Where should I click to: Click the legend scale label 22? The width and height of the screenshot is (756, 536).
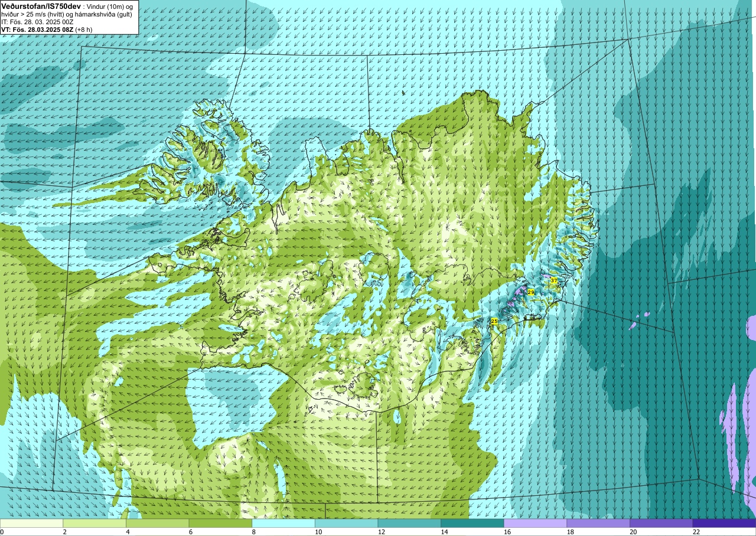(696, 532)
